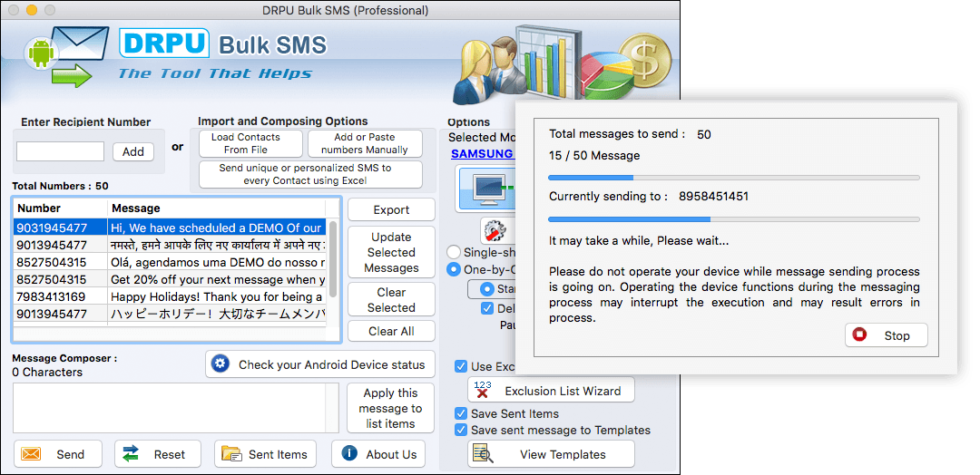Image resolution: width=980 pixels, height=475 pixels.
Task: Select the row starting 'Olá, agendamos uma DEMO'
Action: coord(170,262)
